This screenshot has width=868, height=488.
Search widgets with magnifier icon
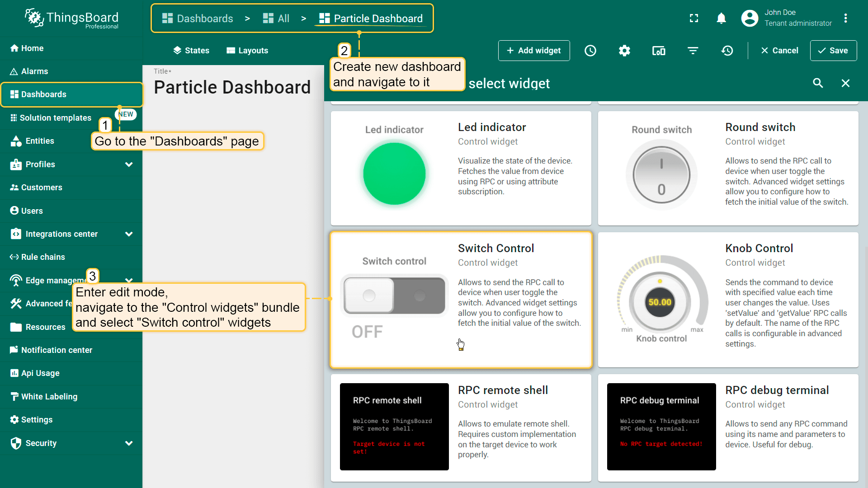tap(818, 83)
